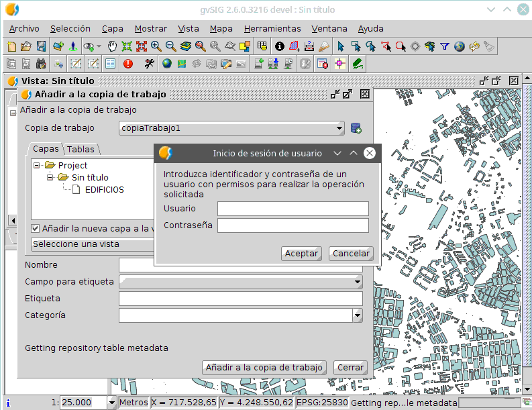Click the Cerrar button
532x410 pixels.
click(x=350, y=368)
